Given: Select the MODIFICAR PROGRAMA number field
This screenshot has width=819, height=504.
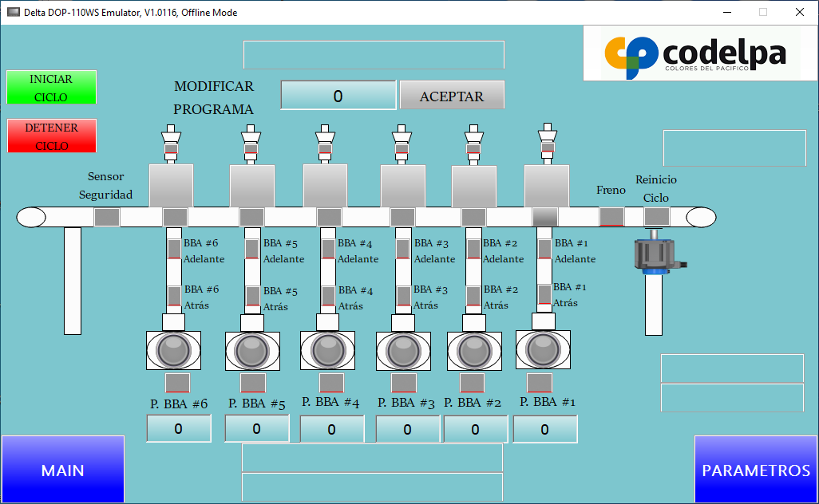Looking at the screenshot, I should (x=338, y=96).
